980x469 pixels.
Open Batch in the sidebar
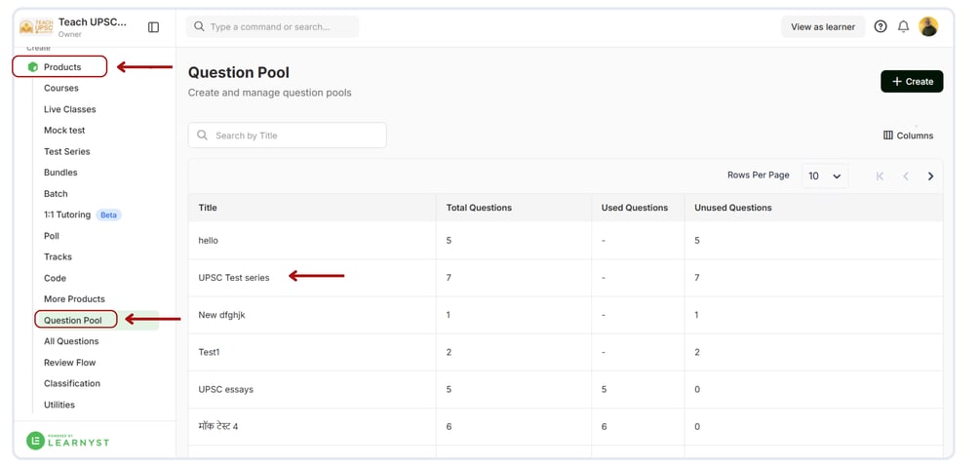[x=56, y=194]
